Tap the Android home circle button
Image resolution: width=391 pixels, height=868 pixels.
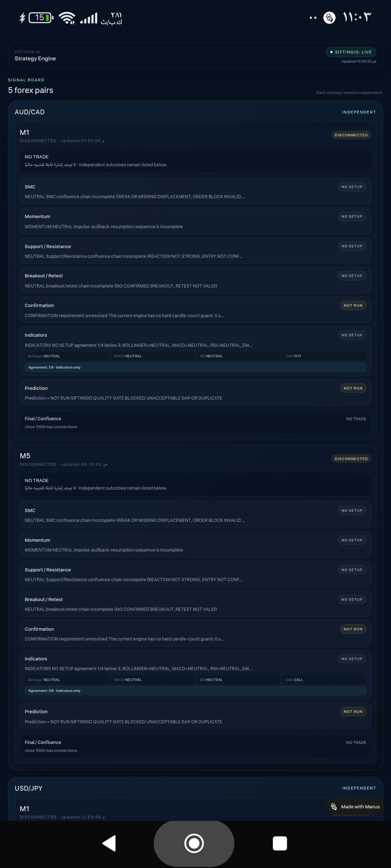194,843
